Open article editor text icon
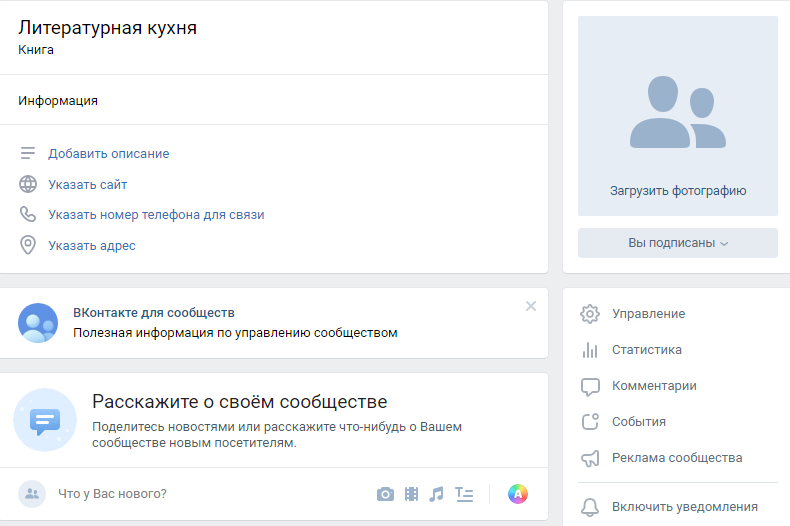790x526 pixels. coord(464,494)
